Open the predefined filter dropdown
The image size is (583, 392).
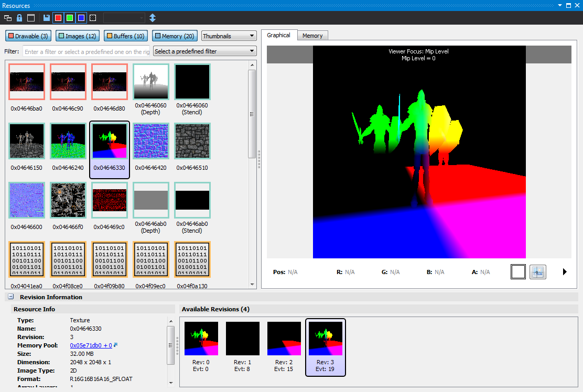(204, 51)
